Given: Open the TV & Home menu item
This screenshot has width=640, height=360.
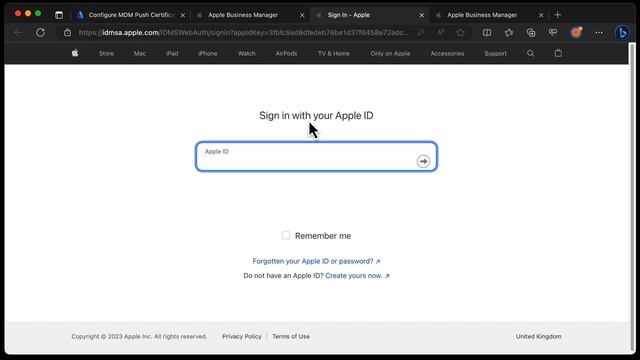Looking at the screenshot, I should click(333, 53).
